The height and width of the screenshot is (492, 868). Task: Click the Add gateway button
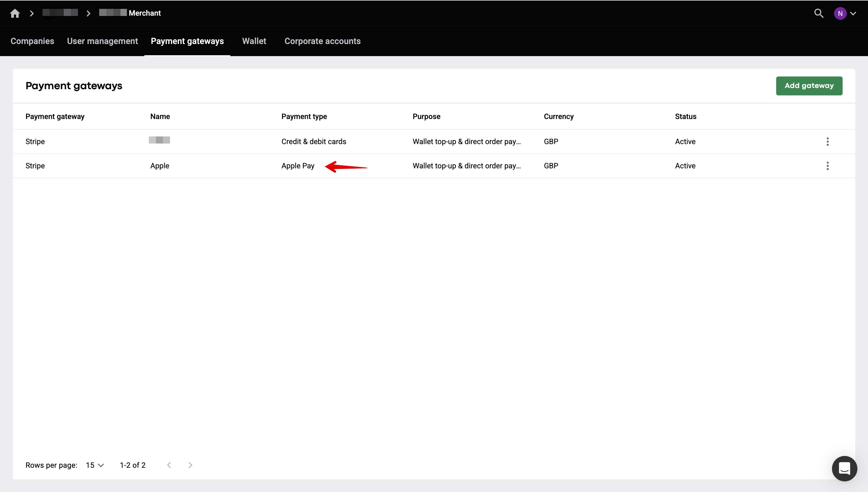pos(809,86)
